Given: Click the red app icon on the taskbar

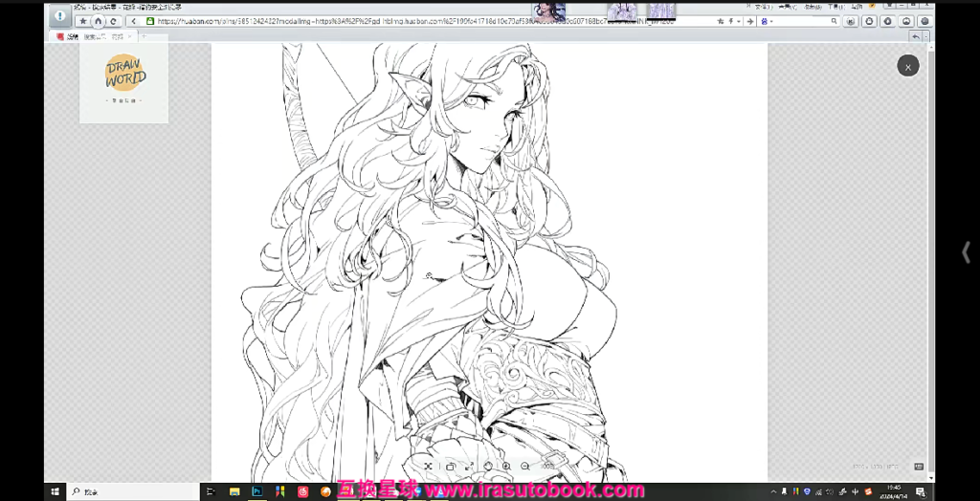Looking at the screenshot, I should point(302,491).
